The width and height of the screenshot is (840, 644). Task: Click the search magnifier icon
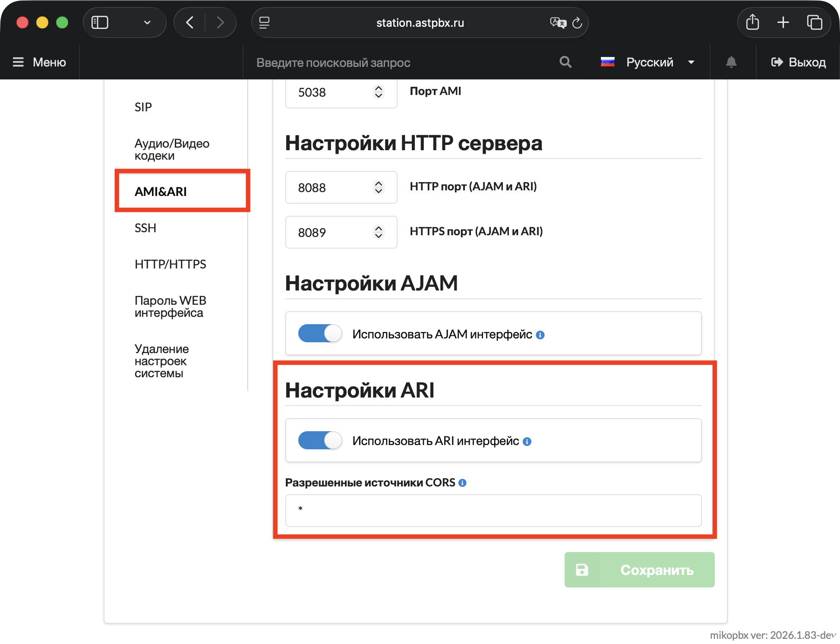(565, 62)
